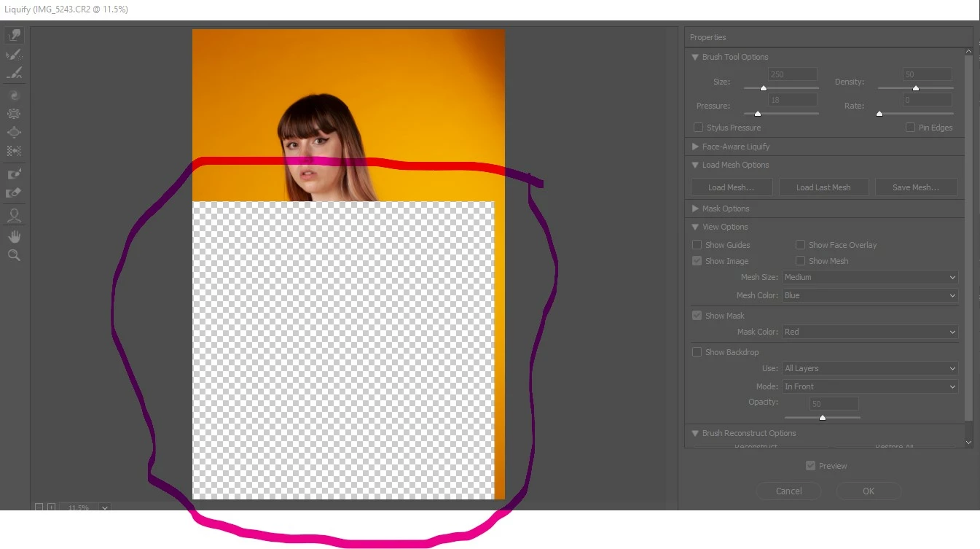Collapse the Load Mesh Options section
The width and height of the screenshot is (980, 549).
click(695, 165)
